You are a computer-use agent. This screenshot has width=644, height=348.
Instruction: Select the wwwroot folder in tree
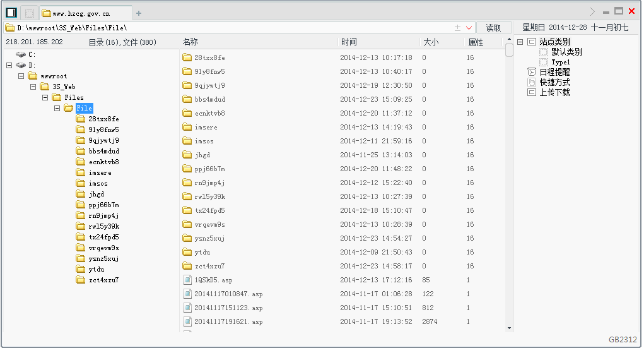click(x=54, y=76)
